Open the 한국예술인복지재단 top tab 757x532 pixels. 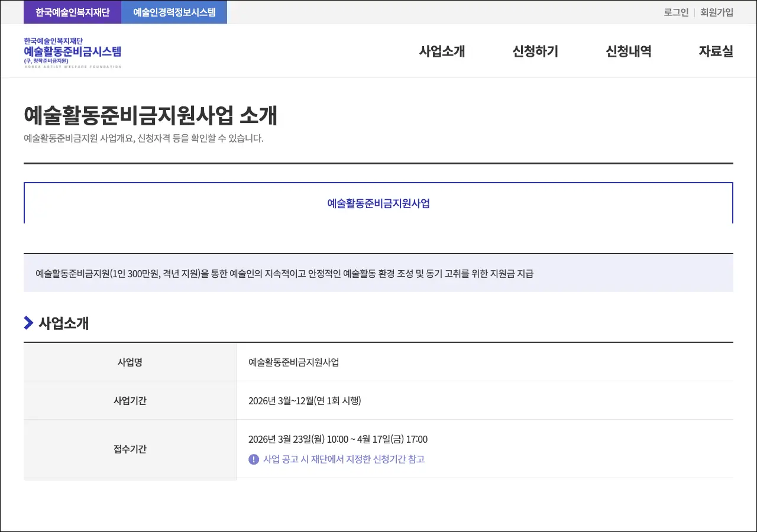(72, 12)
